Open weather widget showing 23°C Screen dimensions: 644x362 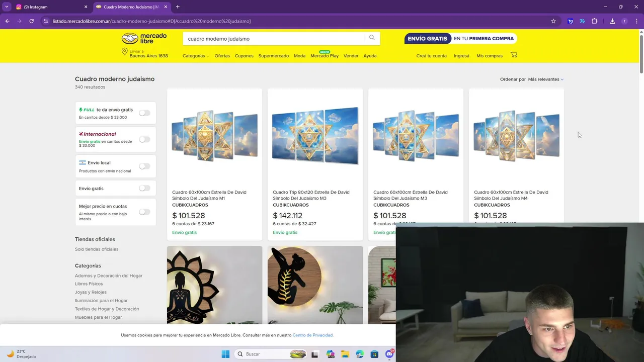pyautogui.click(x=21, y=354)
